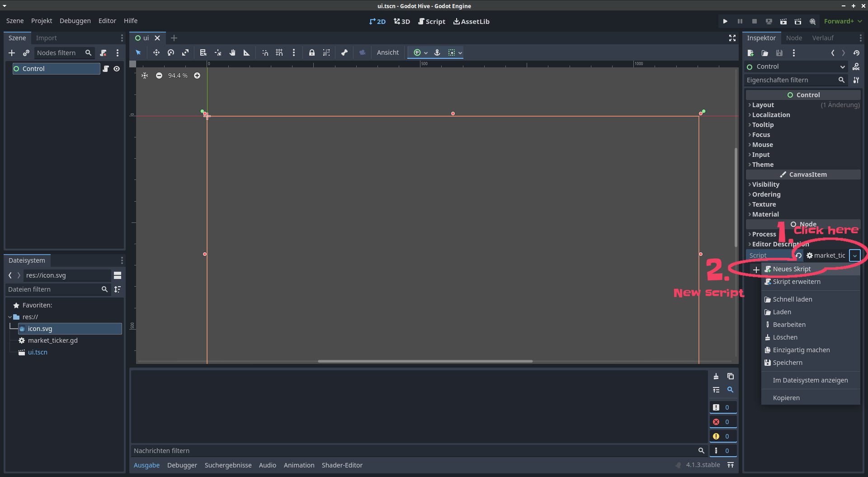Open the Movie Maker mode icon
The width and height of the screenshot is (868, 477).
(x=812, y=21)
